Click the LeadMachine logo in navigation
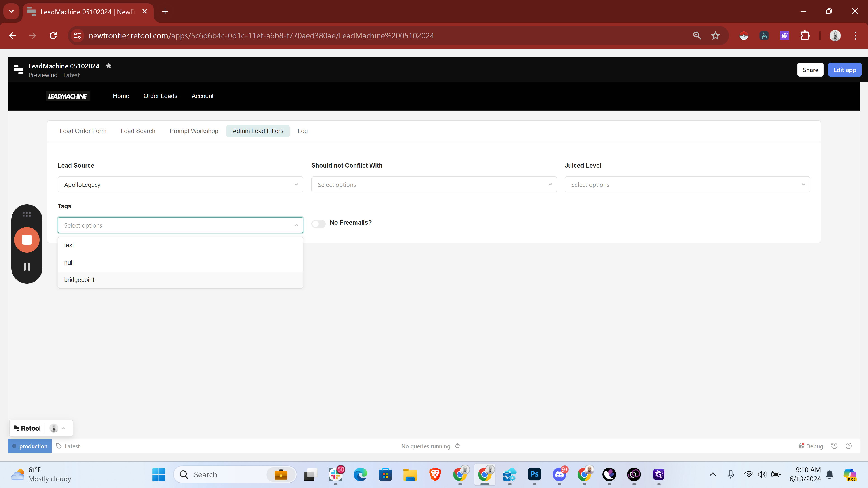Screen dimensions: 868x488 click(x=67, y=96)
